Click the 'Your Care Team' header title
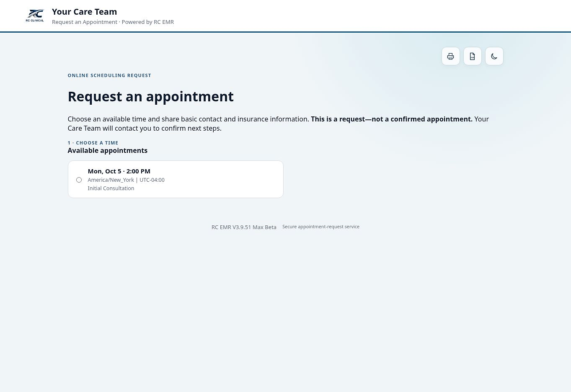The width and height of the screenshot is (571, 392). point(84,12)
